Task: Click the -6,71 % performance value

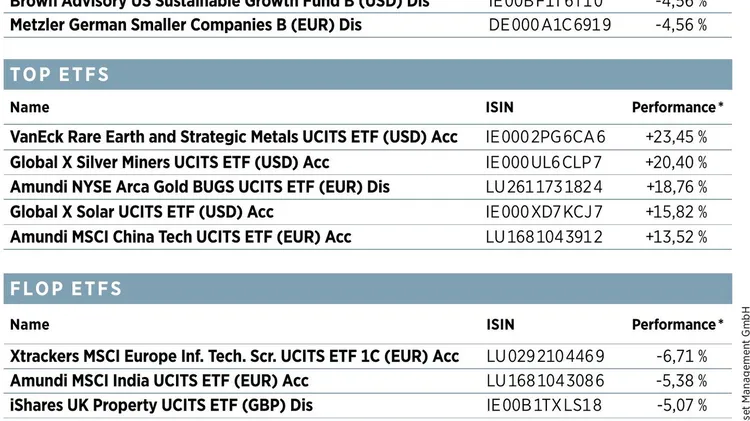Action: coord(682,356)
